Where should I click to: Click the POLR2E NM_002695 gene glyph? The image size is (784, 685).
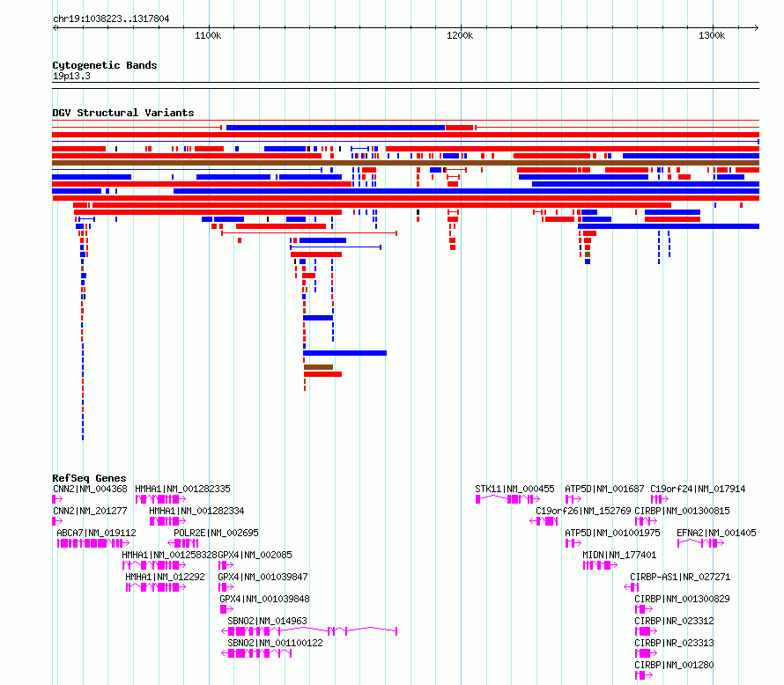tap(183, 543)
